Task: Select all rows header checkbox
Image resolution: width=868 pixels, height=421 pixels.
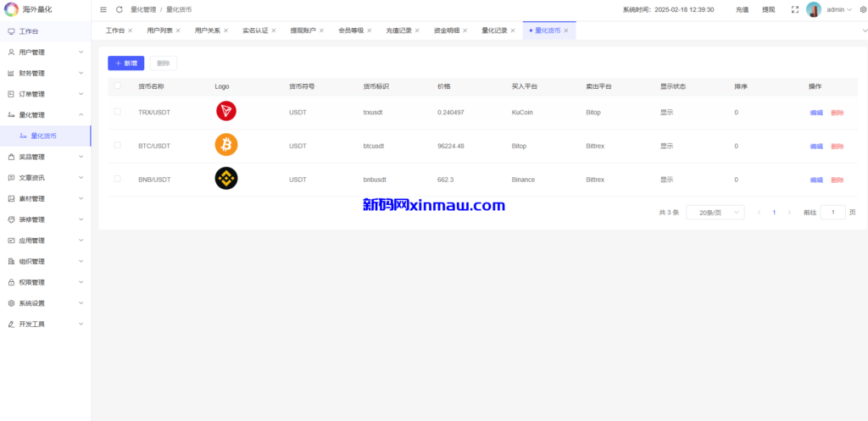Action: click(117, 86)
